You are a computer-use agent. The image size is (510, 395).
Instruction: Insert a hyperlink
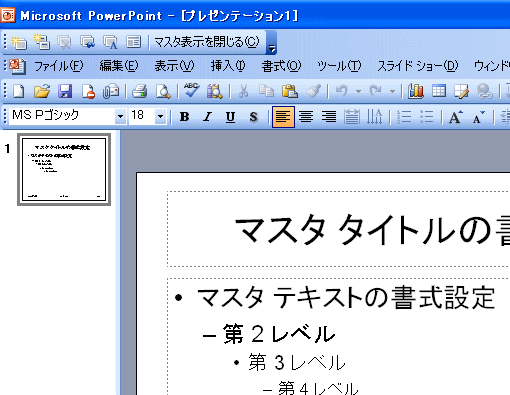coord(485,91)
